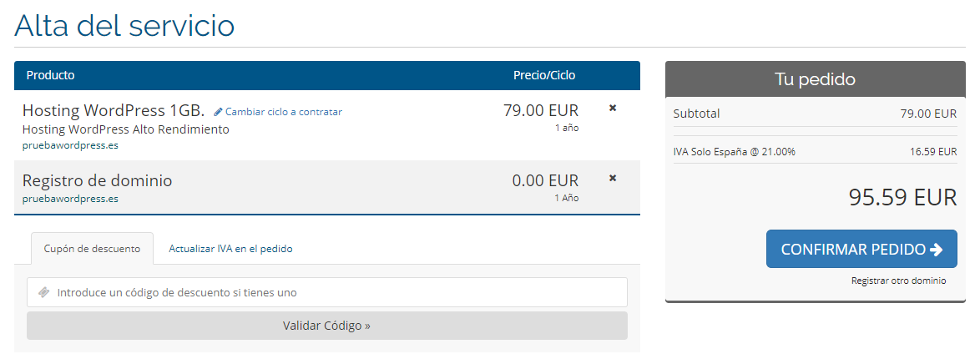This screenshot has width=980, height=354.
Task: Click the Cambiar ciclo a contratar link text
Action: 284,112
